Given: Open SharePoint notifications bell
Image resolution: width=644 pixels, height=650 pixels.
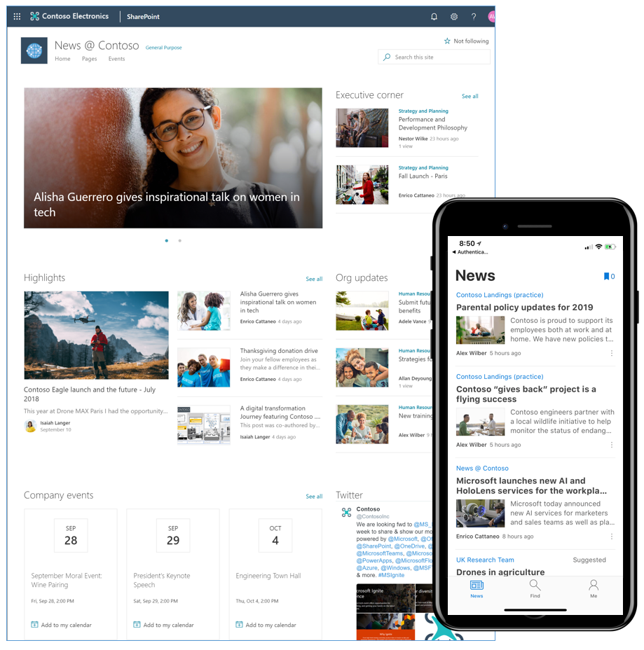Looking at the screenshot, I should point(434,16).
